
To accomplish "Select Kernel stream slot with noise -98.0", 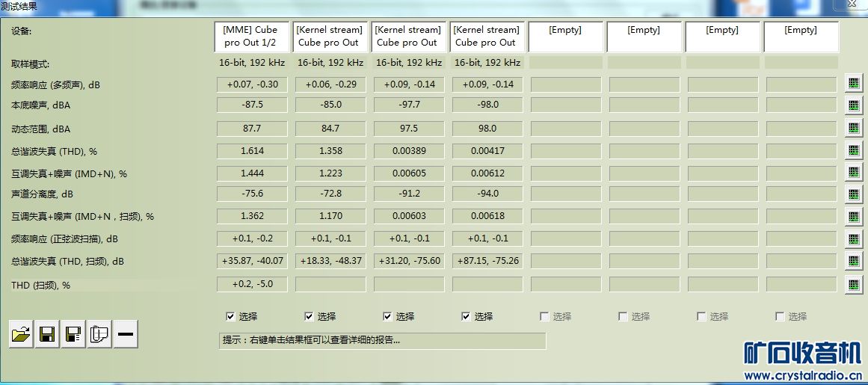I will 487,37.
